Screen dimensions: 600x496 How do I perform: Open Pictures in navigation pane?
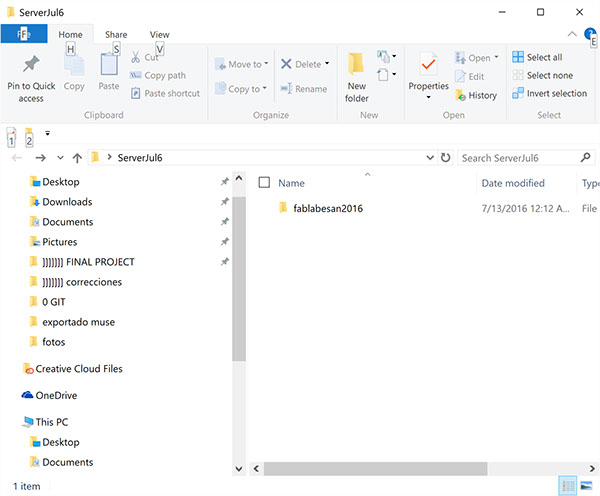click(60, 242)
